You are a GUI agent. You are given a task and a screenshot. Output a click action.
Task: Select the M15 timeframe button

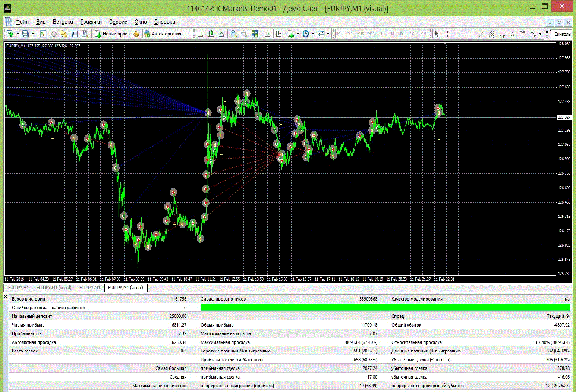point(361,34)
